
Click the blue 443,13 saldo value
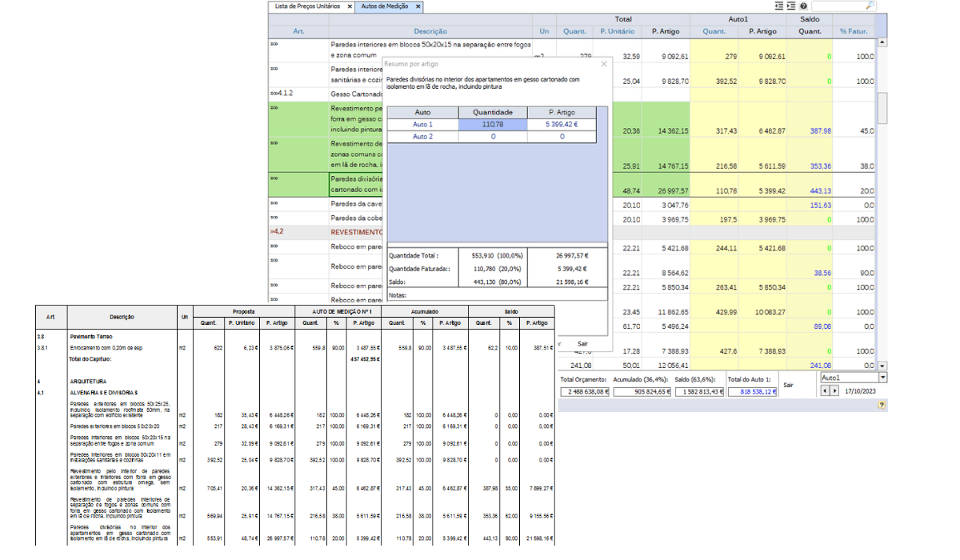[x=820, y=191]
